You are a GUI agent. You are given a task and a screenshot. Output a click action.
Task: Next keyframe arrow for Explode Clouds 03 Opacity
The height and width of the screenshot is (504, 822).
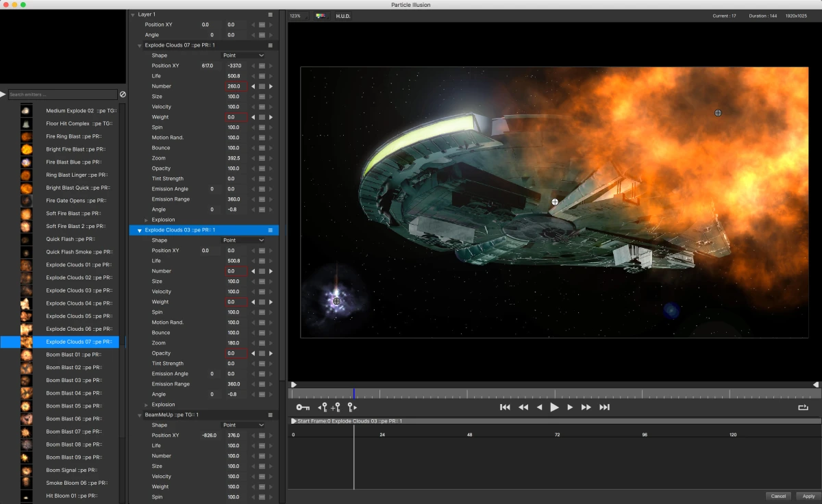(x=271, y=353)
